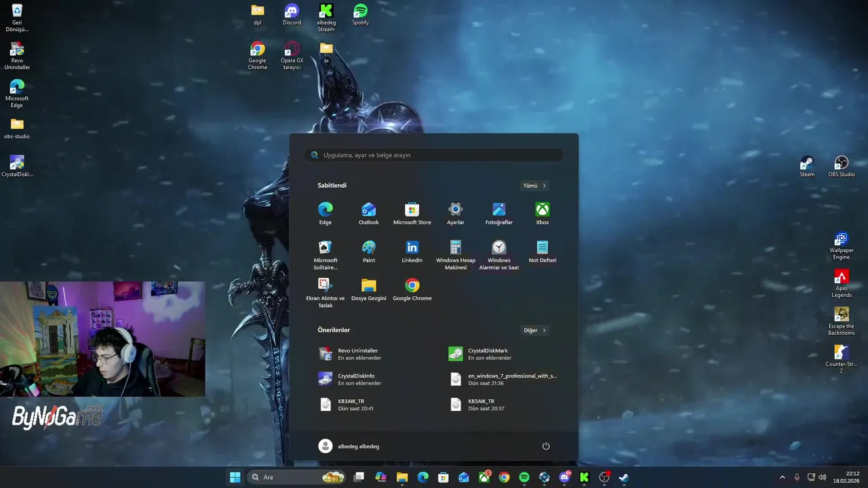Open Windows Hesap Makinesi calculator
Image resolution: width=868 pixels, height=488 pixels.
(456, 255)
